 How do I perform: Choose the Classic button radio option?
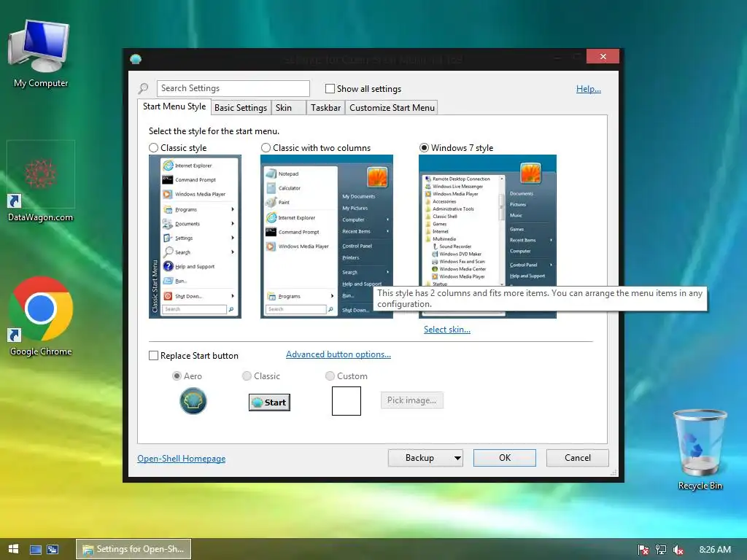(247, 376)
